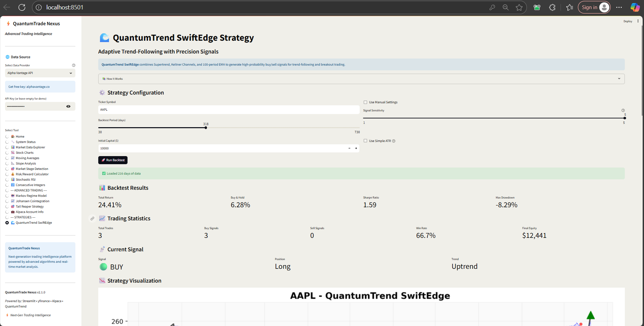The image size is (644, 326).
Task: Open browser settings and more menu
Action: (x=619, y=7)
